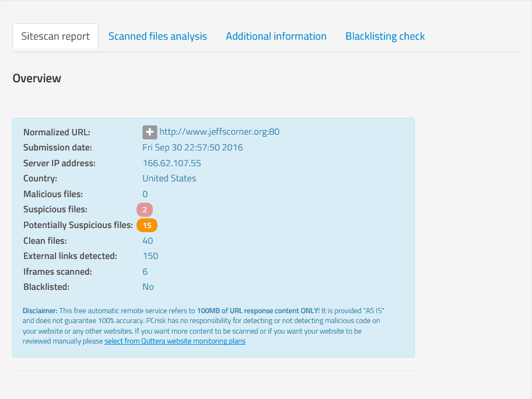Click the Malicious files count 0
The image size is (532, 399).
145,194
